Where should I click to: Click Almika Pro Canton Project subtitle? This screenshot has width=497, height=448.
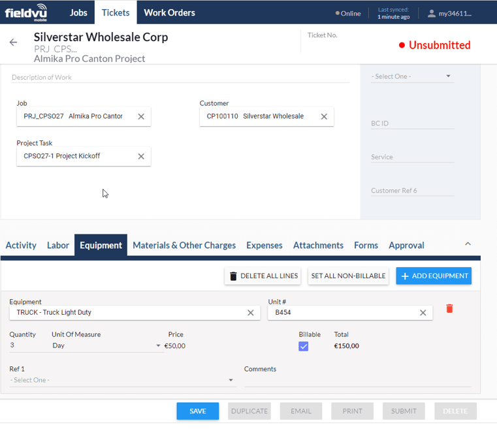(x=89, y=59)
